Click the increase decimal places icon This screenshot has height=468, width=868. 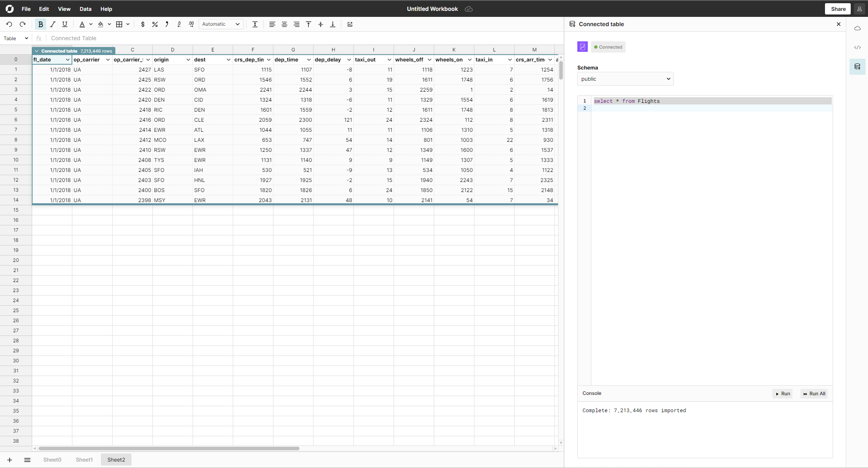191,24
